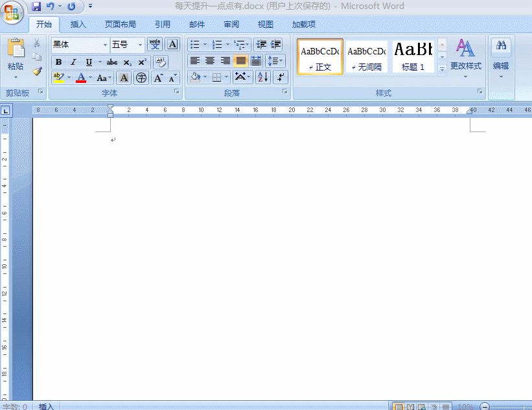This screenshot has width=532, height=410.
Task: Open the 更改样式 change styles menu
Action: click(x=465, y=58)
